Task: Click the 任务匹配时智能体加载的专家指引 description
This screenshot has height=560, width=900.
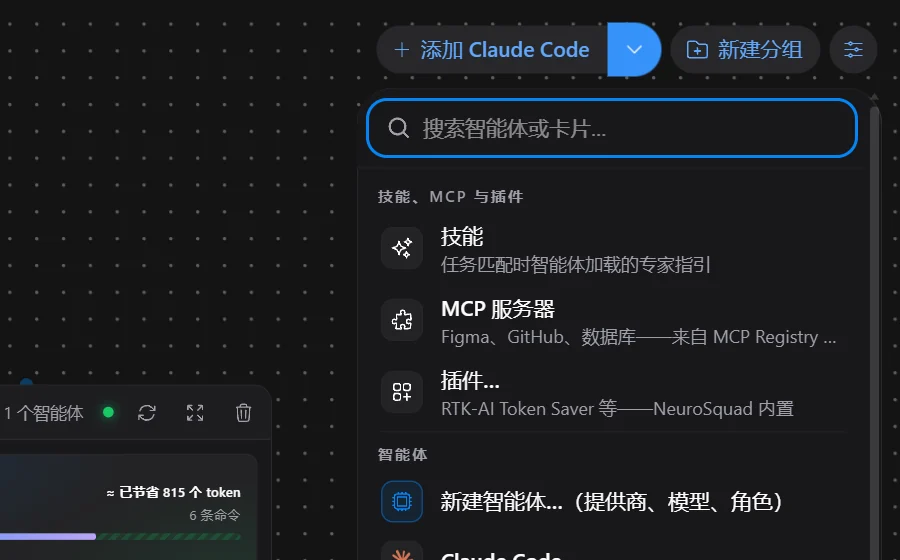Action: [x=576, y=265]
